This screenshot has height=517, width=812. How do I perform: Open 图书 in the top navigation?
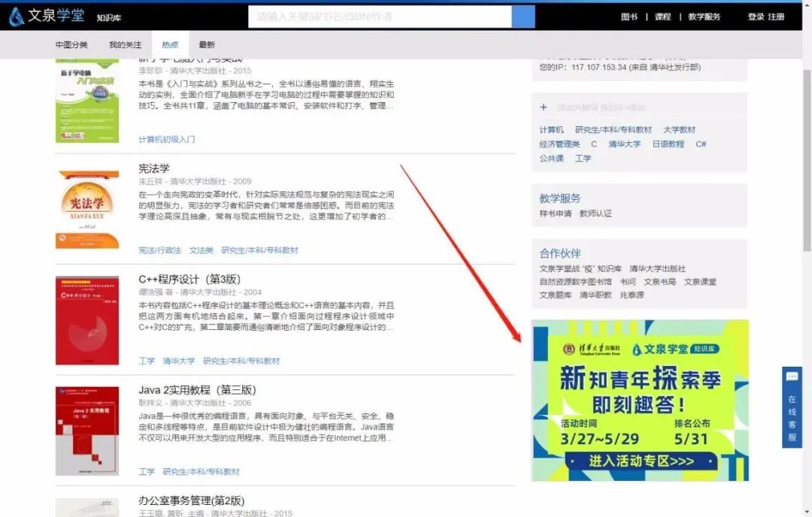tap(629, 17)
